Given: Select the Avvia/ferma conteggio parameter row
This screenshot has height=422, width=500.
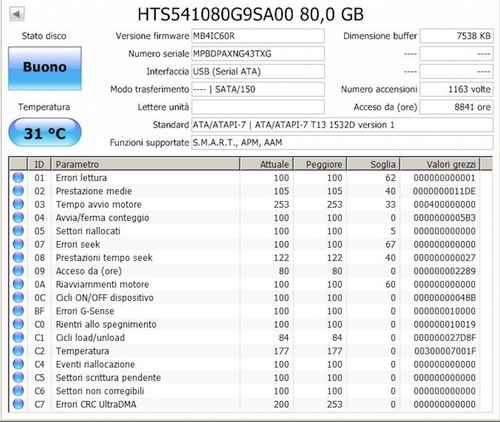Looking at the screenshot, I should (250, 217).
